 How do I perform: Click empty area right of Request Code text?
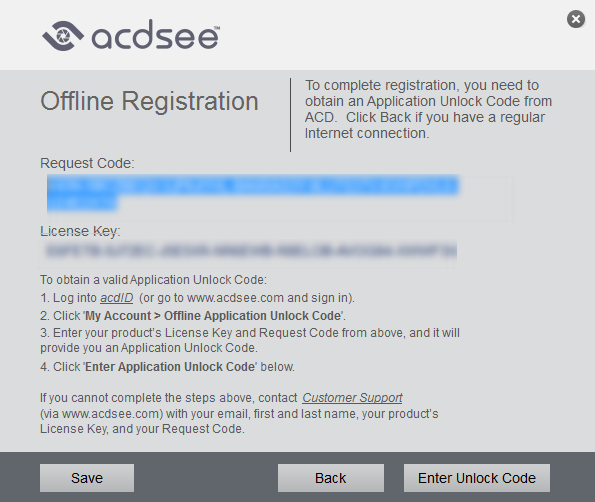click(486, 197)
